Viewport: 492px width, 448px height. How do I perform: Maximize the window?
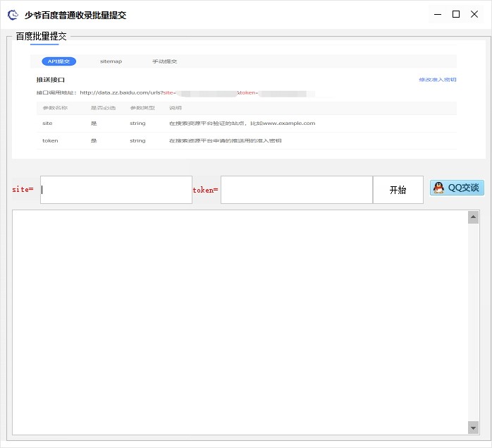coord(456,14)
